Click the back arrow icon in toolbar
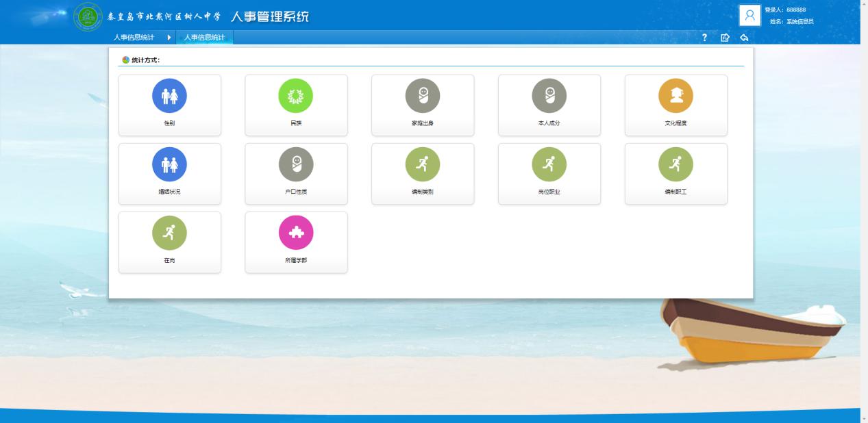The image size is (868, 423). 744,38
